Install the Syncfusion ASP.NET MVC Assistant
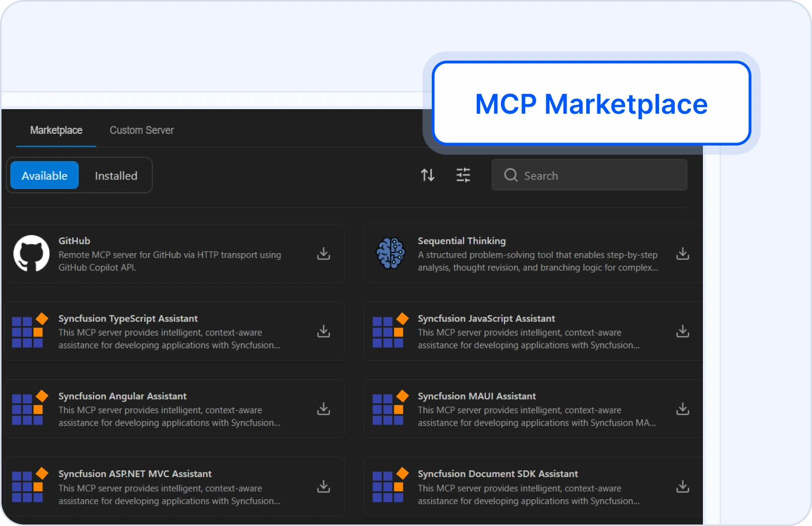The width and height of the screenshot is (812, 526). [x=323, y=487]
